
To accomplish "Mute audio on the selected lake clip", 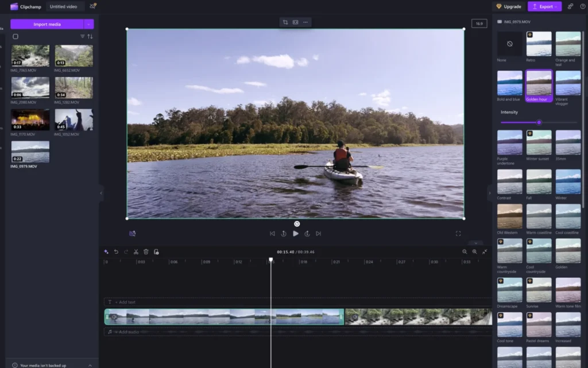I will point(114,317).
